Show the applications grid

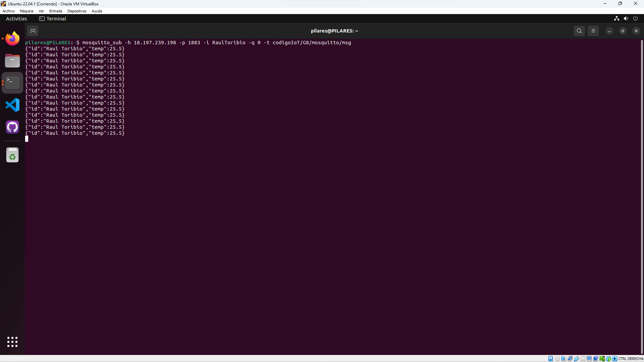click(x=12, y=342)
